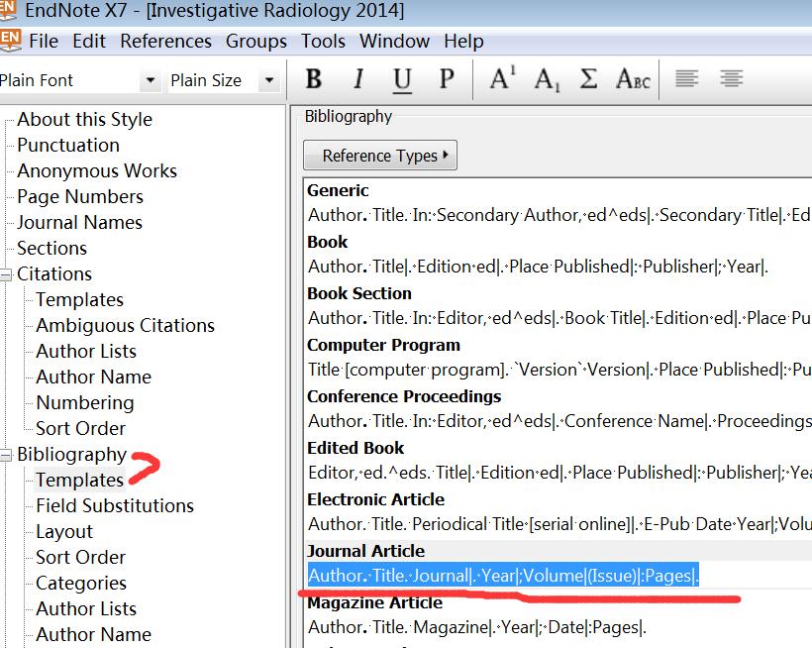
Task: Select About this Style
Action: coord(85,120)
